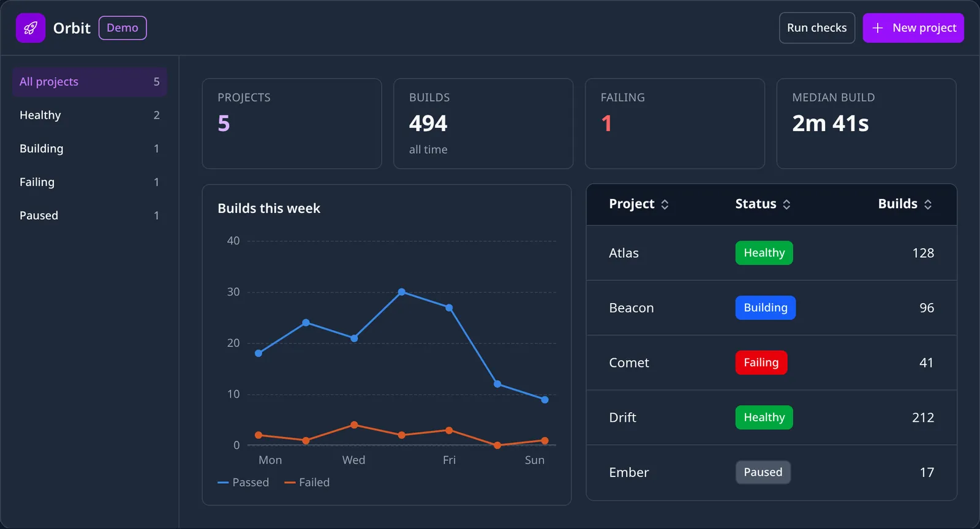This screenshot has height=529, width=980.
Task: Click build count 96 for Beacon
Action: pyautogui.click(x=927, y=308)
